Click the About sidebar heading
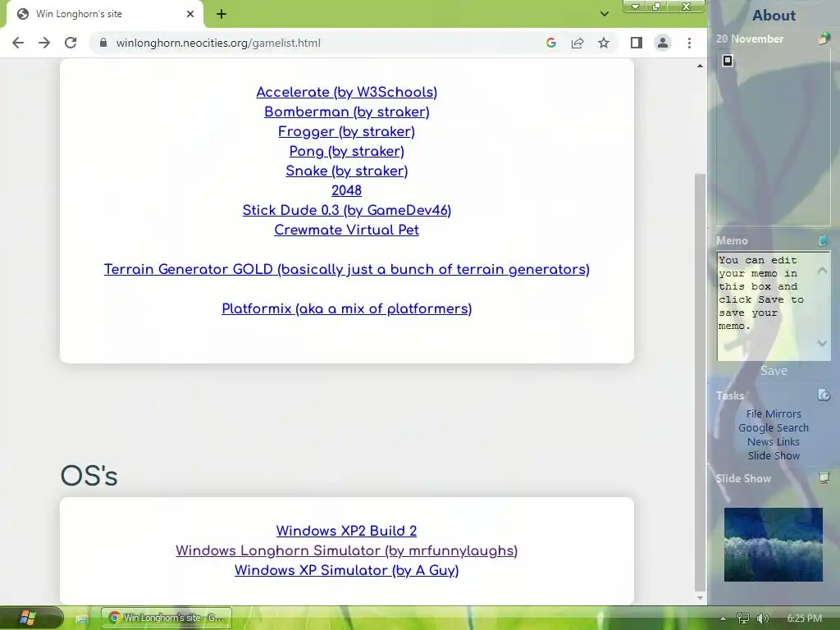The width and height of the screenshot is (840, 630). (774, 16)
